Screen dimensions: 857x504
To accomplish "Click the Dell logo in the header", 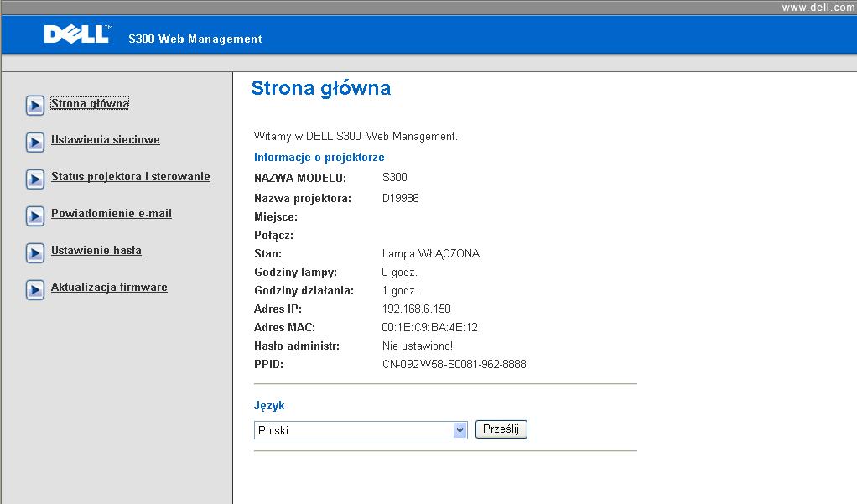I will coord(78,34).
